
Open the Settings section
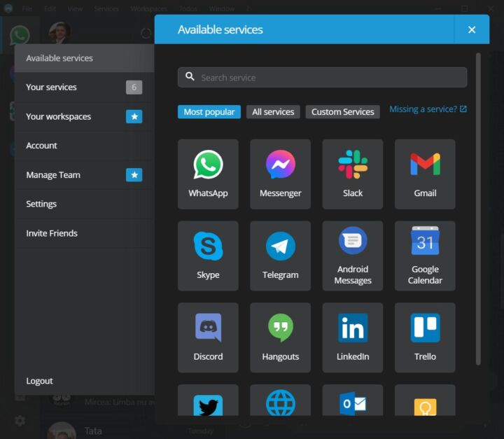85,204
